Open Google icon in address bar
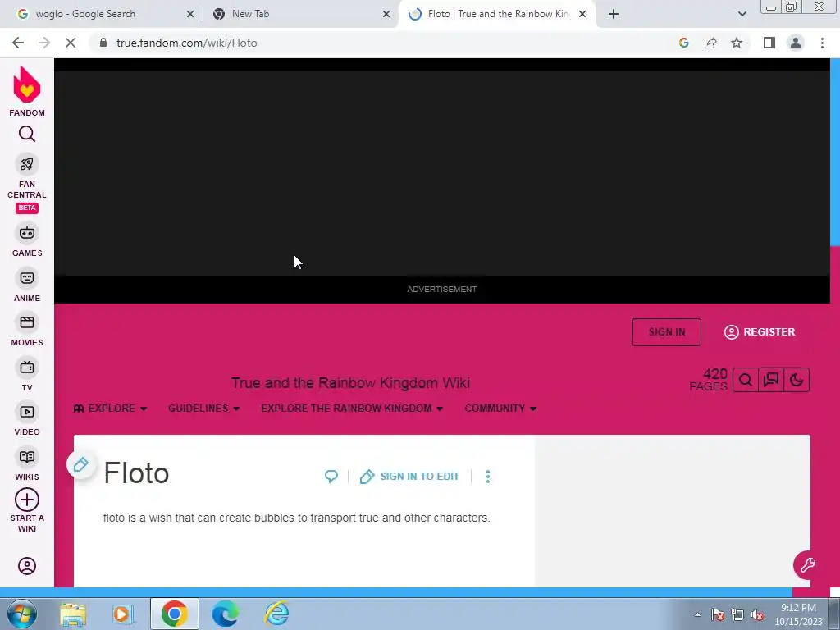The image size is (840, 630). coord(683,43)
